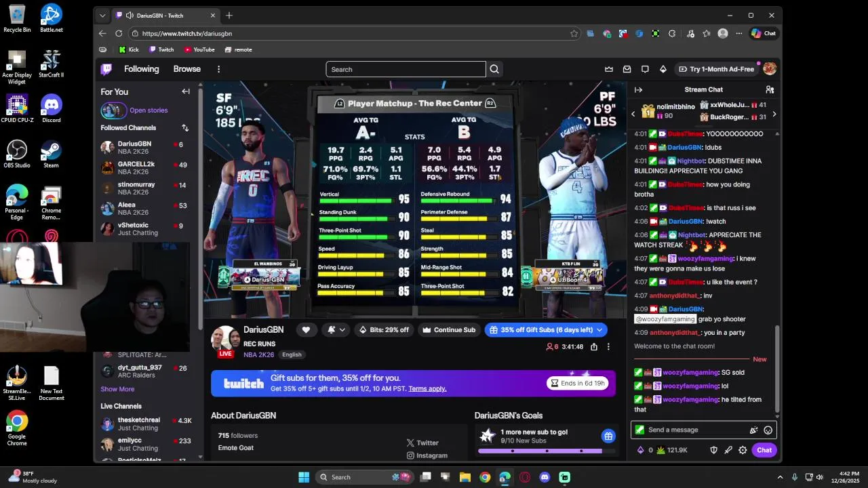868x488 pixels.
Task: Go to previous gift leaderboard entry
Action: pyautogui.click(x=633, y=114)
